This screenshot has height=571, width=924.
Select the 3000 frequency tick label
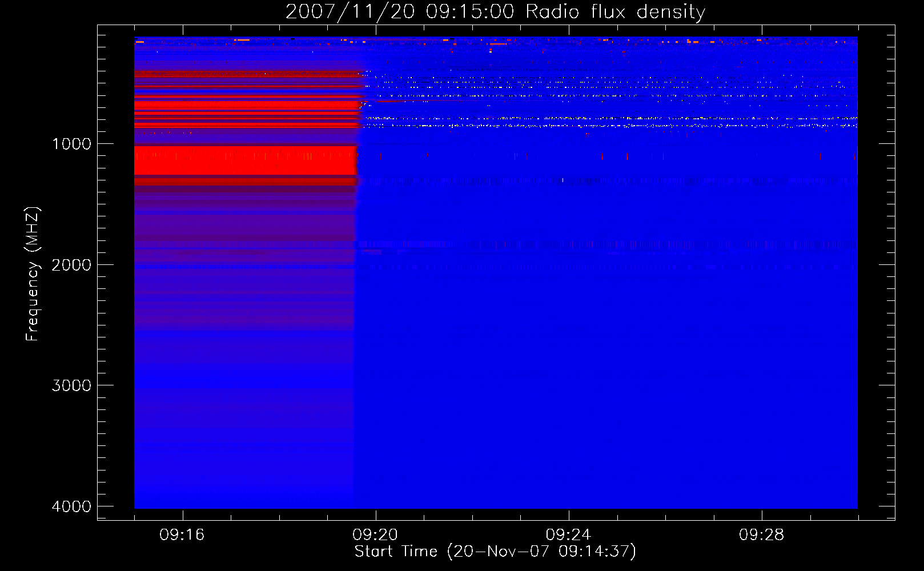[x=71, y=385]
